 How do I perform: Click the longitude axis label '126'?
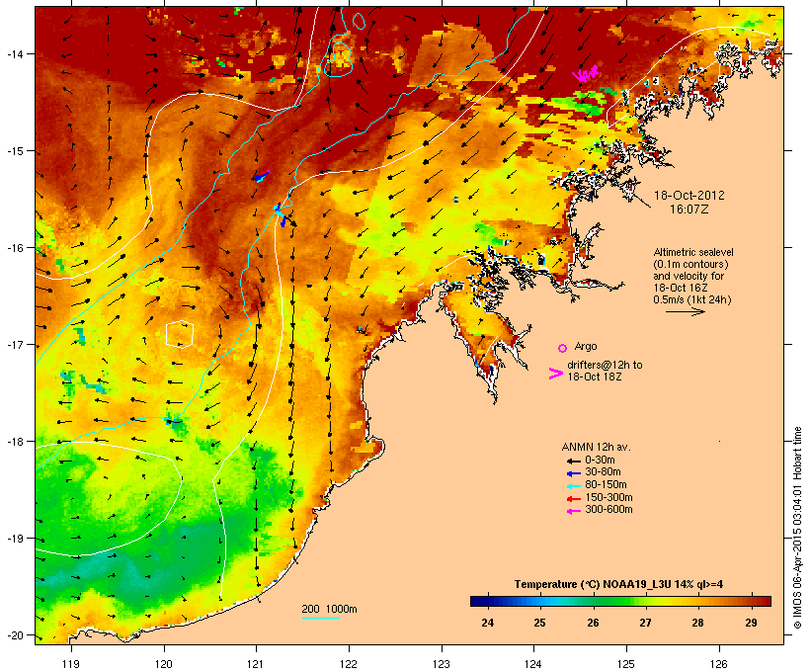click(x=718, y=664)
